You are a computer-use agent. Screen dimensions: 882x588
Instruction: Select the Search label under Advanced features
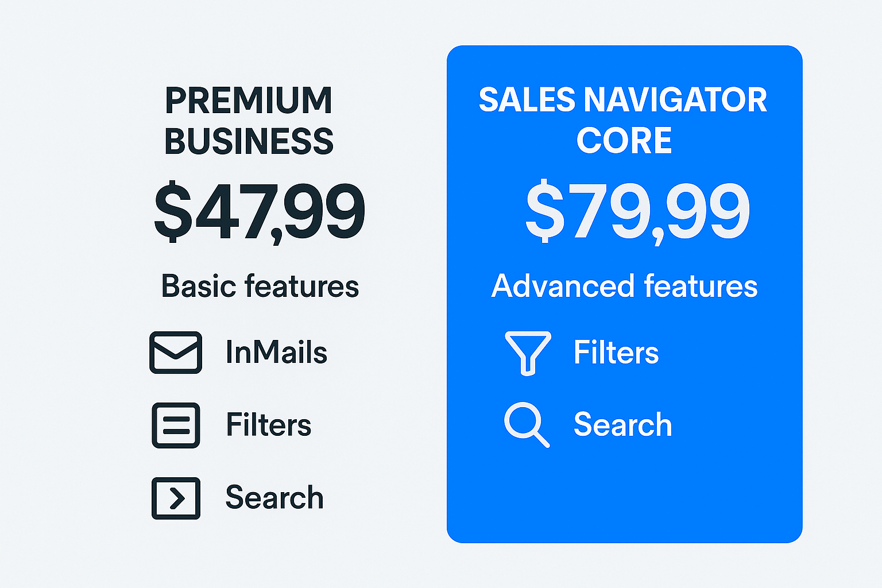(x=622, y=425)
